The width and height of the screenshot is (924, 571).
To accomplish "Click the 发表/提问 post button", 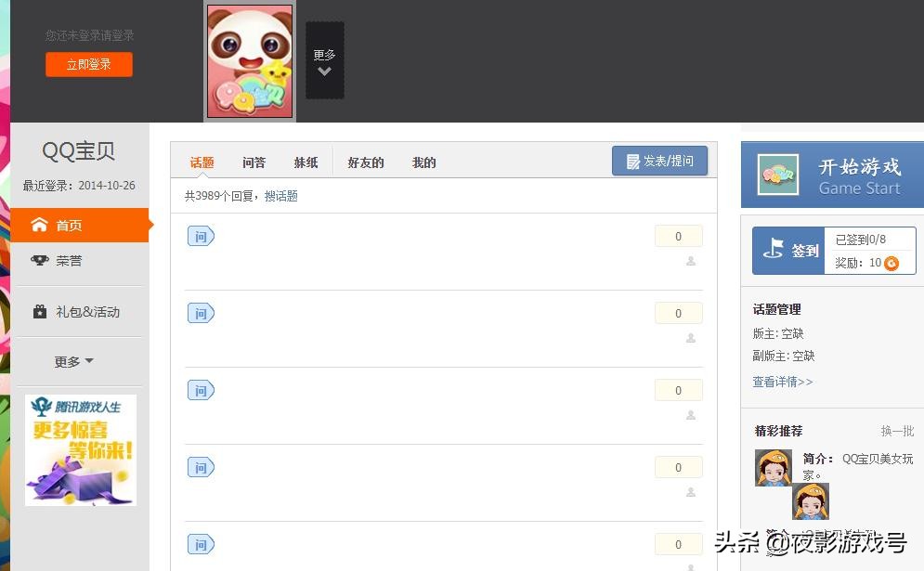I will [660, 161].
